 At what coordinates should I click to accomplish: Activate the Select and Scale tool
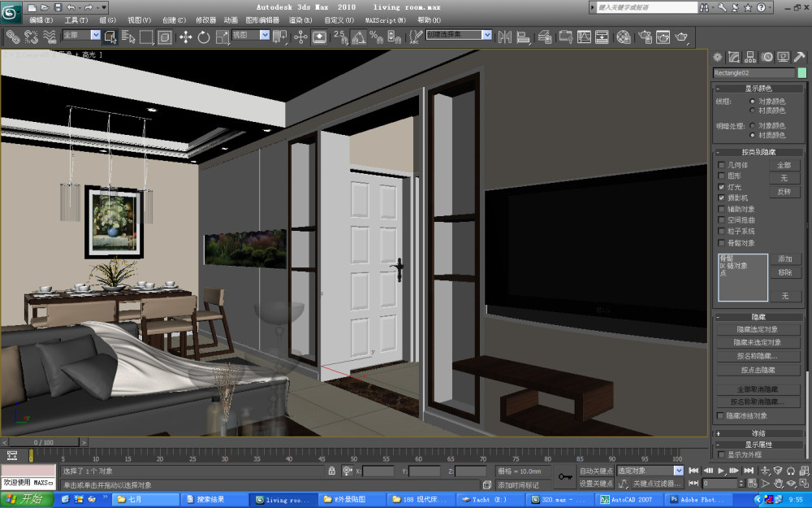point(222,37)
